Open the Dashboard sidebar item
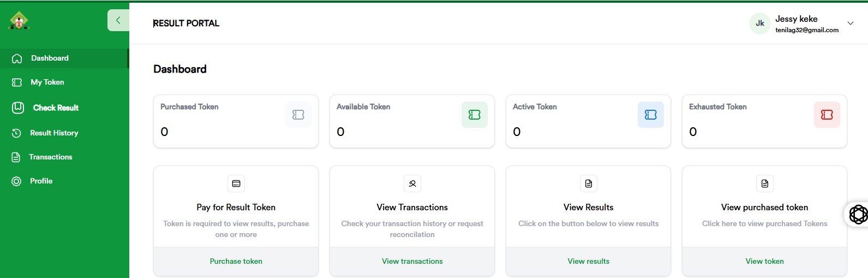 tap(50, 58)
